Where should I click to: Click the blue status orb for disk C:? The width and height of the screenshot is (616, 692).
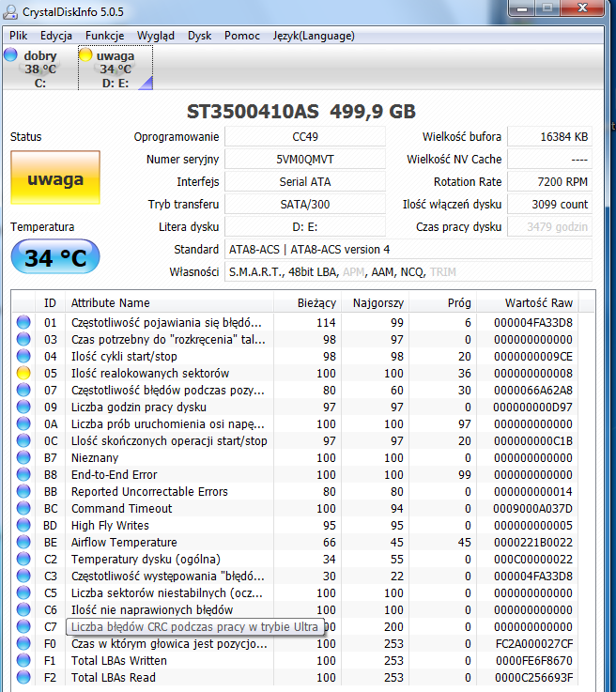(10, 54)
